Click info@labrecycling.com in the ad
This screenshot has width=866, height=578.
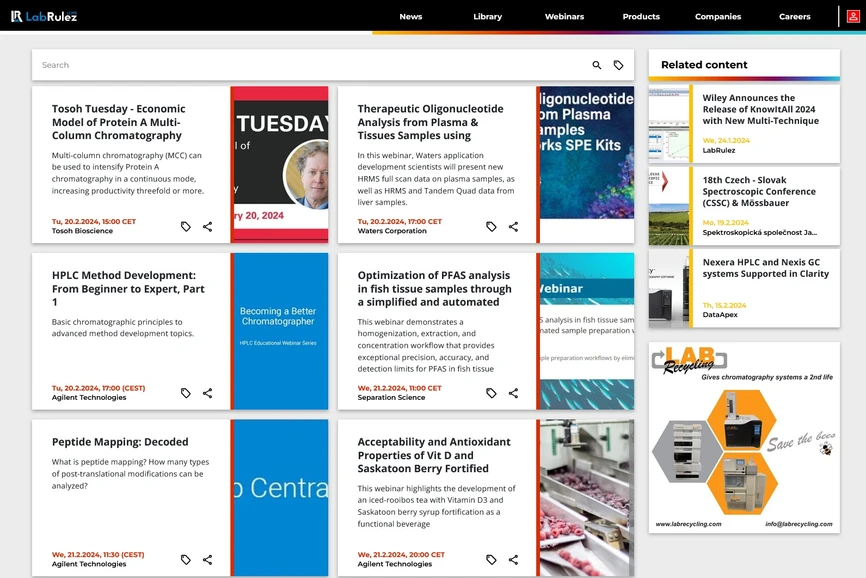tap(799, 524)
